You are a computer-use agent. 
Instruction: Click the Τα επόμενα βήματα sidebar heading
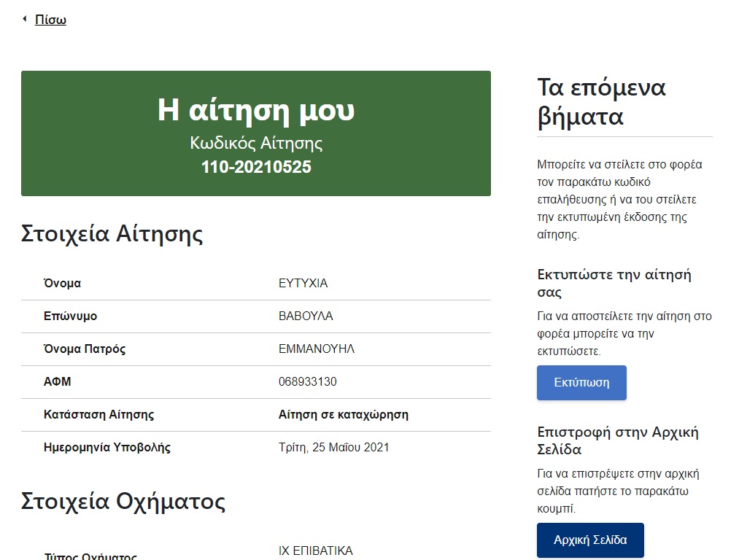(602, 102)
